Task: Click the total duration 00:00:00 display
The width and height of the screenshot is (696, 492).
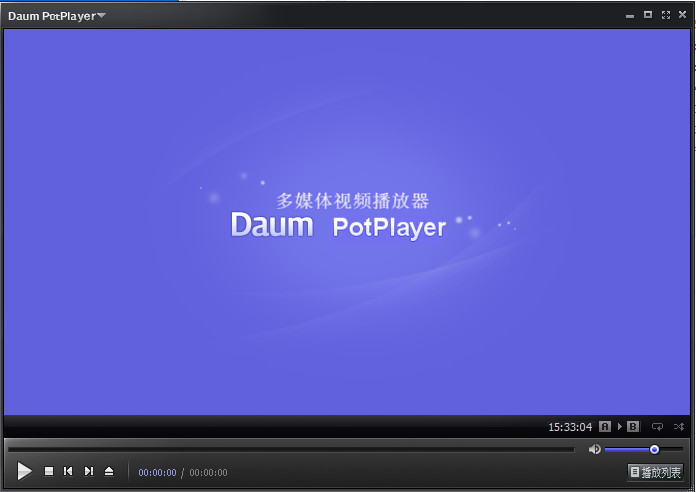Action: click(x=208, y=472)
